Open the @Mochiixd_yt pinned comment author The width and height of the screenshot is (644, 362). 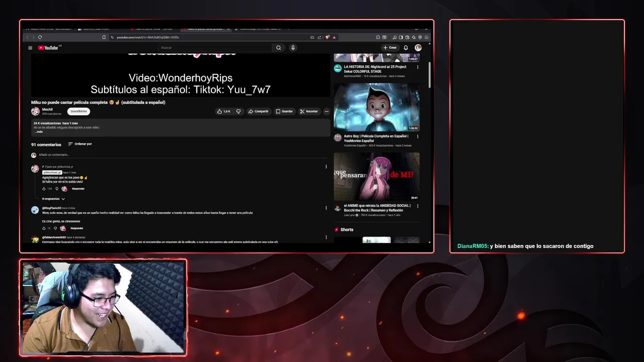52,172
